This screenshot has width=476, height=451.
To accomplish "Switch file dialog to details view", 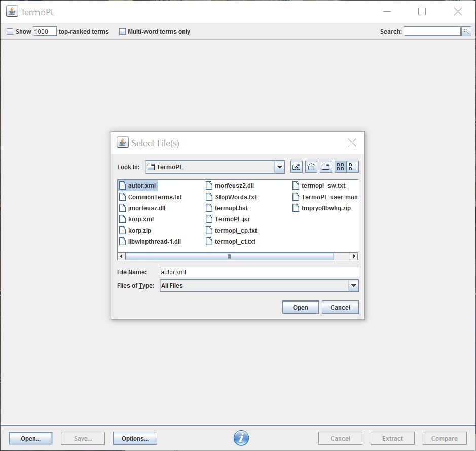I will (353, 167).
